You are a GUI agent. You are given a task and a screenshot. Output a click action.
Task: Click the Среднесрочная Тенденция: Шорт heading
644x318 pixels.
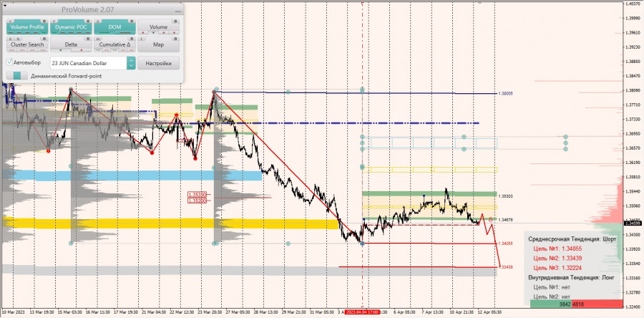[572, 239]
